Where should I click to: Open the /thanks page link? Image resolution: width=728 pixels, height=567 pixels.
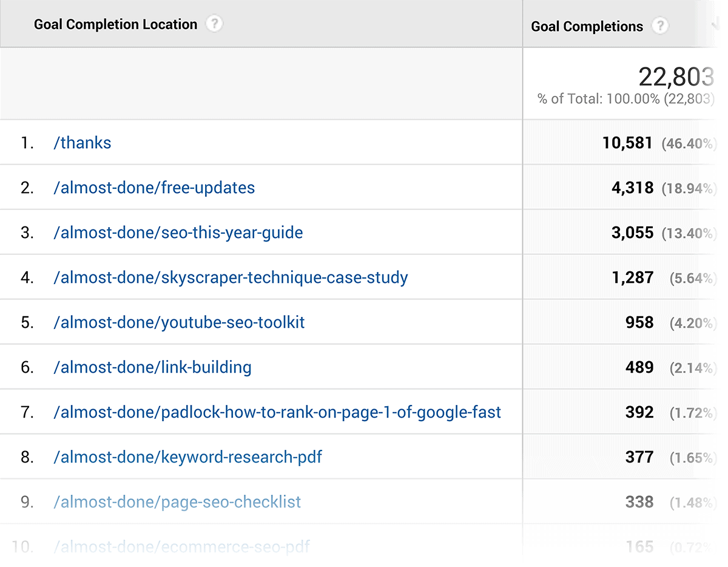pyautogui.click(x=83, y=143)
